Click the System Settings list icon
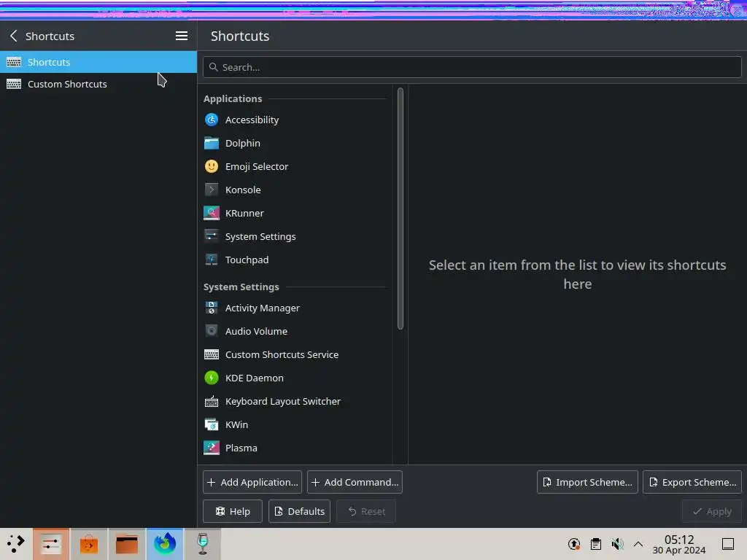This screenshot has width=747, height=560. pos(211,236)
